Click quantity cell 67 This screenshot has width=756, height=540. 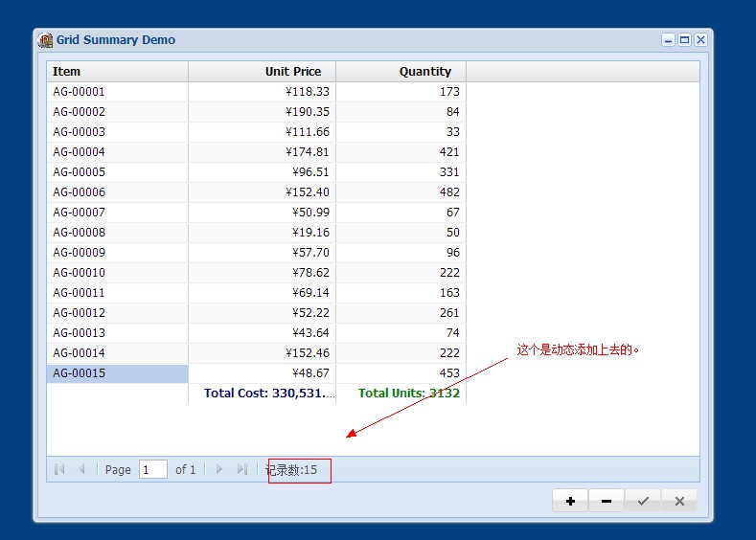click(x=401, y=213)
